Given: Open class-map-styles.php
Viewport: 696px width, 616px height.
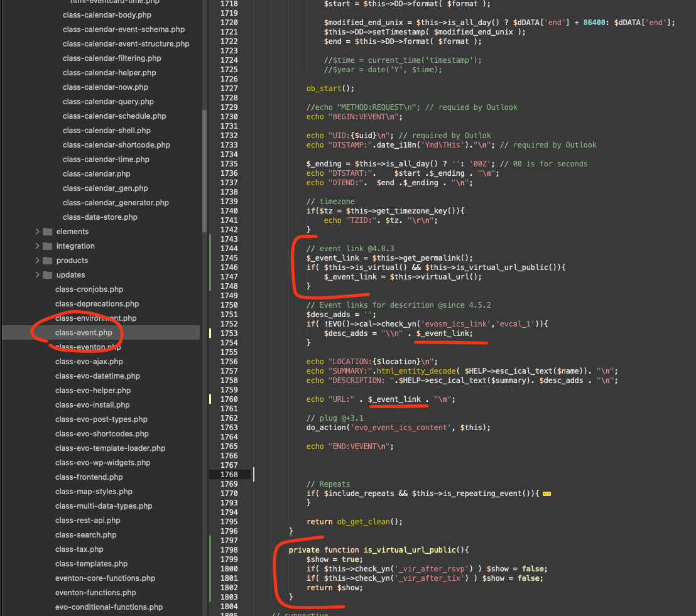Looking at the screenshot, I should click(x=94, y=491).
